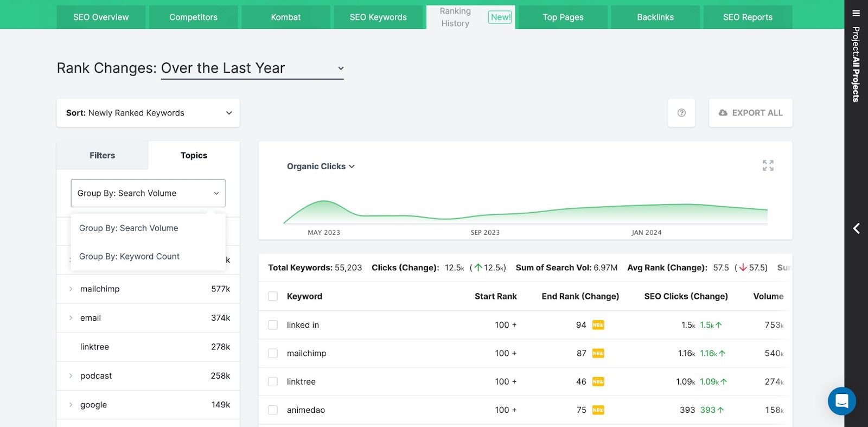Click the NEW badge in the animedao row
The width and height of the screenshot is (868, 427).
[598, 410]
